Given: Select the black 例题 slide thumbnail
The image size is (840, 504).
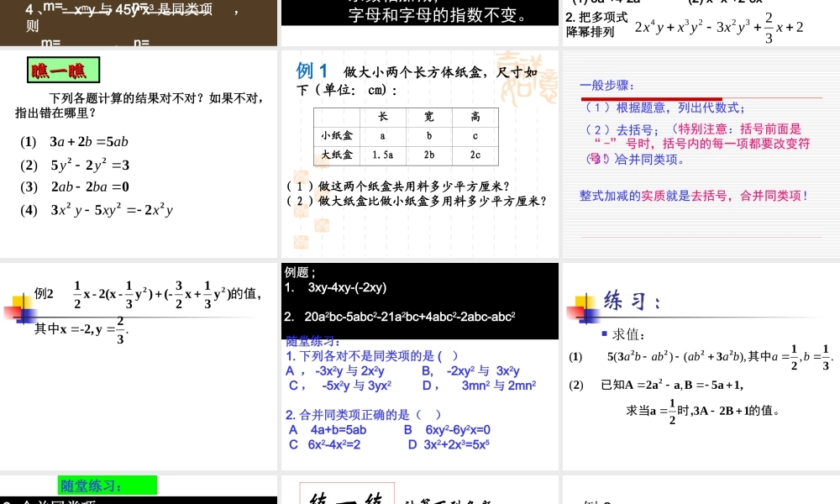Looking at the screenshot, I should [x=420, y=366].
